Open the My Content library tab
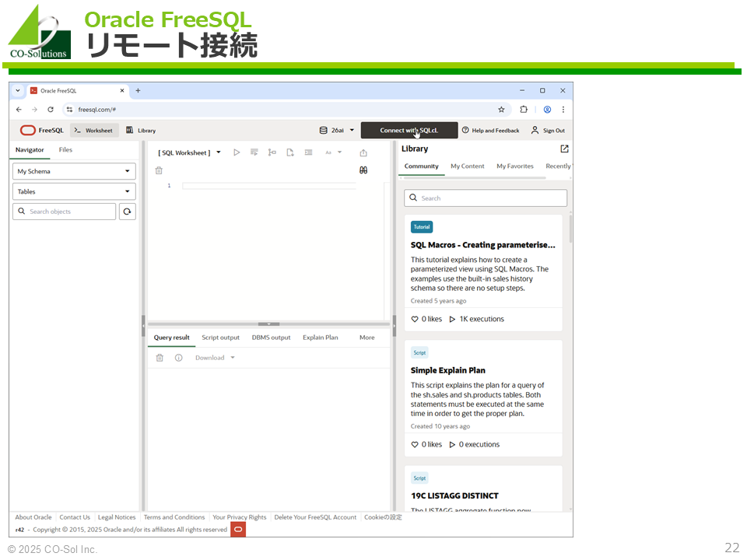 pyautogui.click(x=467, y=166)
